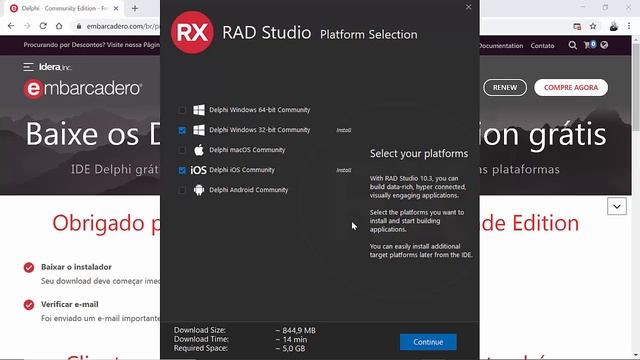Viewport: 640px width, 360px height.
Task: Click the translate page icon in address bar
Action: [577, 26]
